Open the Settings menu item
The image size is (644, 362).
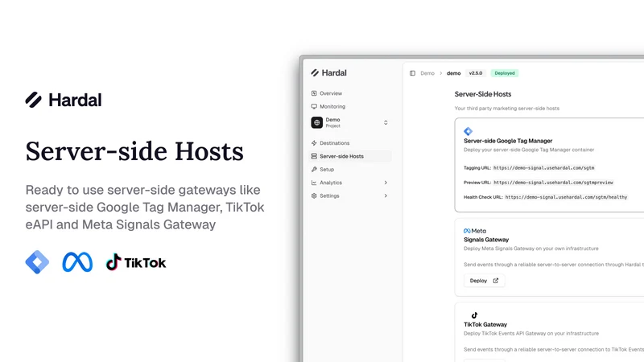[x=350, y=195]
